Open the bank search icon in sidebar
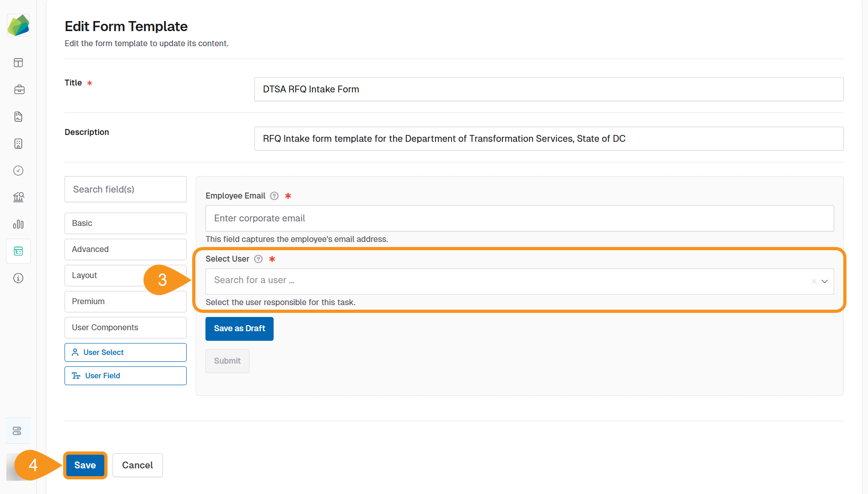This screenshot has width=868, height=494. click(18, 197)
